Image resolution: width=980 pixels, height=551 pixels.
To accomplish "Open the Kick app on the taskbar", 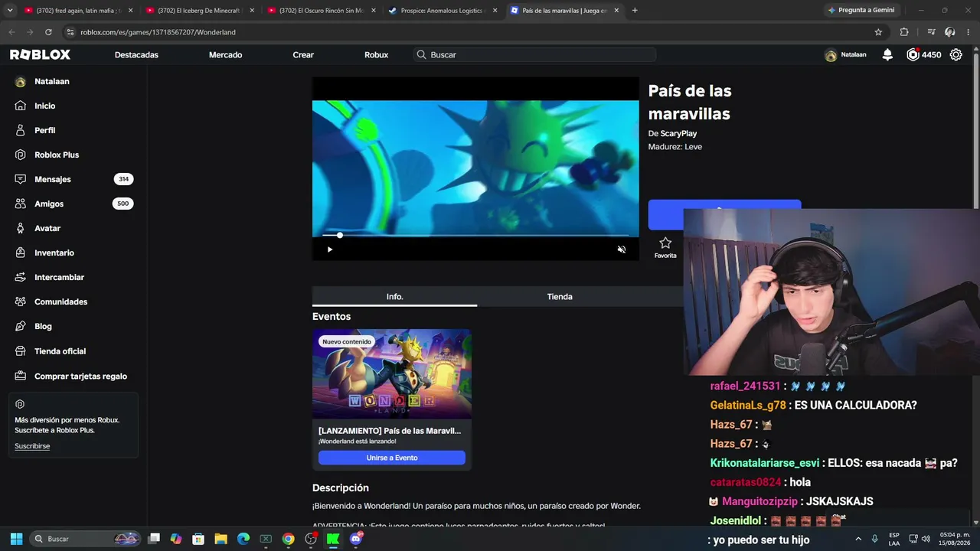I will coord(333,539).
